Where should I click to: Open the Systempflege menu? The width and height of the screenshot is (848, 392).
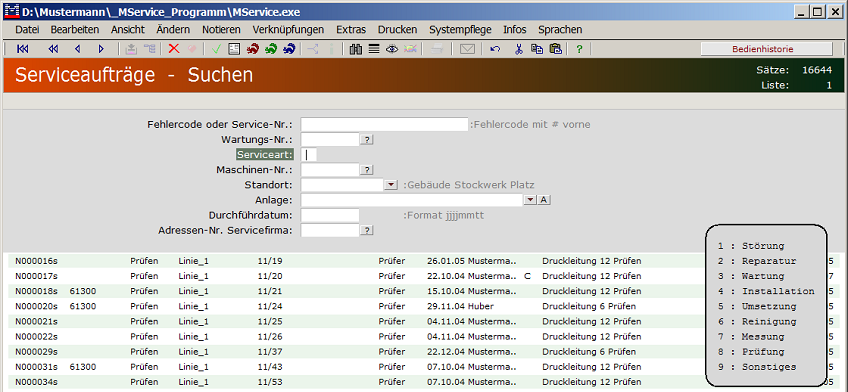tap(460, 30)
